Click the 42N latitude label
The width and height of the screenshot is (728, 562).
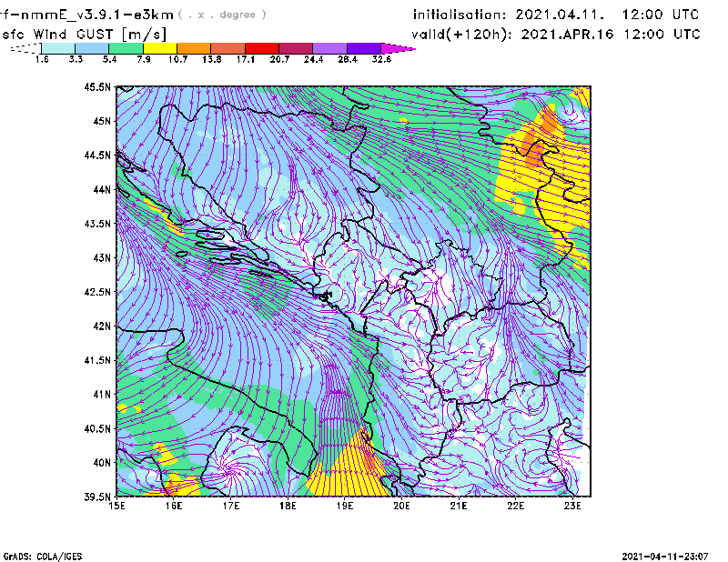click(102, 326)
